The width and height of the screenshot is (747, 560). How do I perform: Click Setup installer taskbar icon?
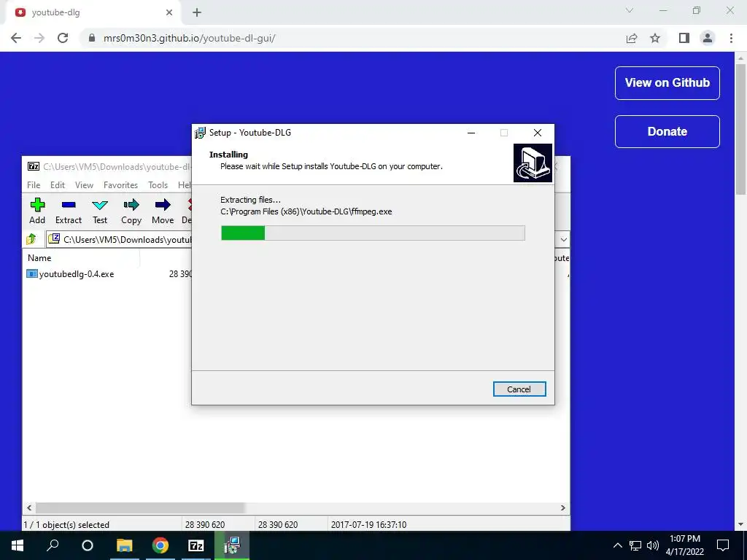tap(232, 545)
